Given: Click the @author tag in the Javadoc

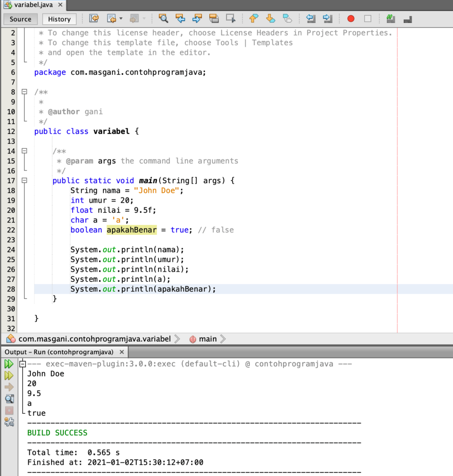Looking at the screenshot, I should click(64, 112).
